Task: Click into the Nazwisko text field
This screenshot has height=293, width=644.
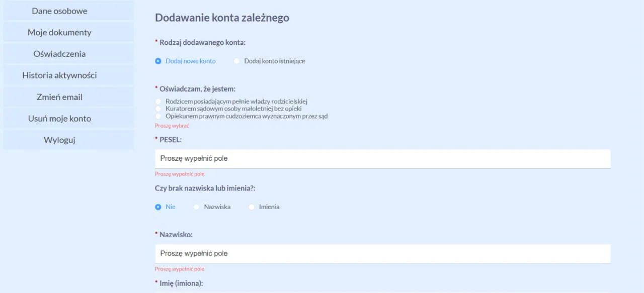Action: (383, 253)
